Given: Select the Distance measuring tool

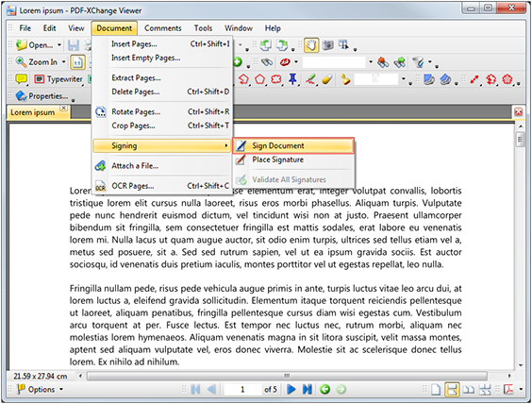Looking at the screenshot, I should tap(474, 79).
